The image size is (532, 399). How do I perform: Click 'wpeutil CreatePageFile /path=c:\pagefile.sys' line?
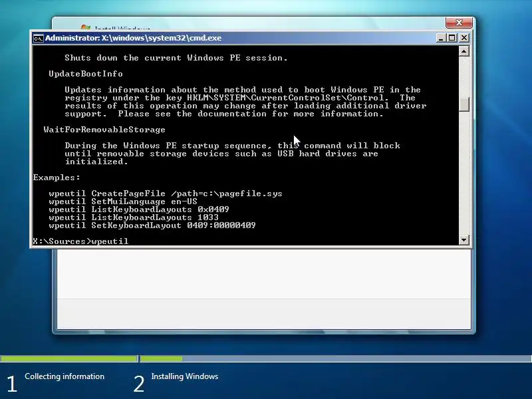[x=166, y=194]
